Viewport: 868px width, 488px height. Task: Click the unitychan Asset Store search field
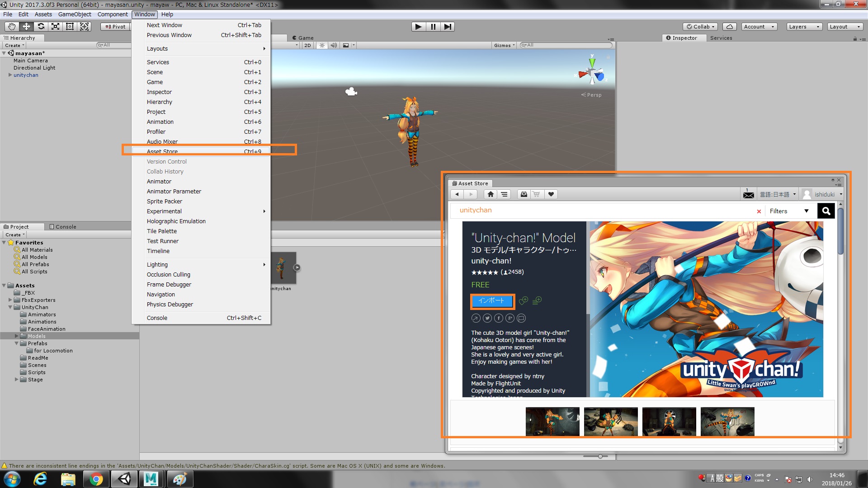tap(604, 211)
